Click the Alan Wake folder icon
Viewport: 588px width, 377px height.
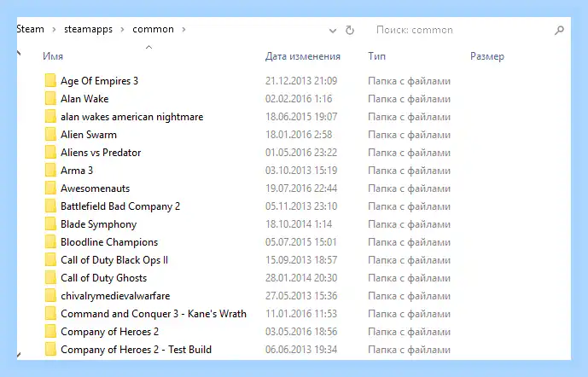pos(50,99)
